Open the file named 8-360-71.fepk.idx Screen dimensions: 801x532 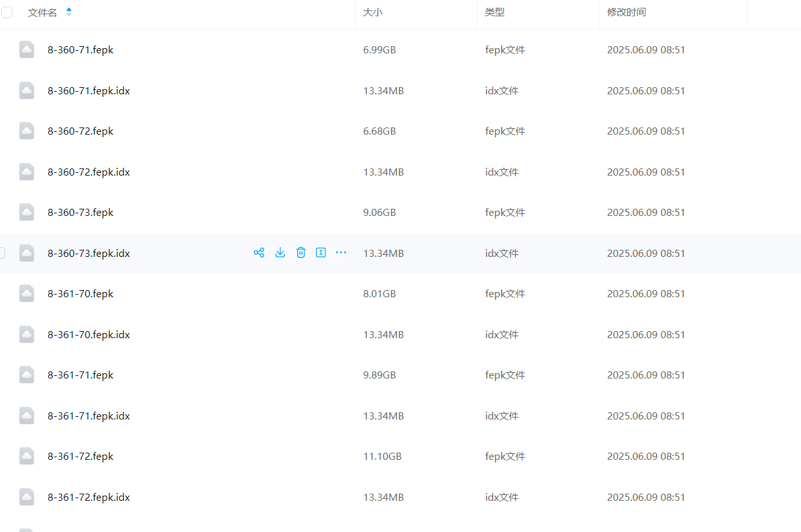[x=88, y=90]
